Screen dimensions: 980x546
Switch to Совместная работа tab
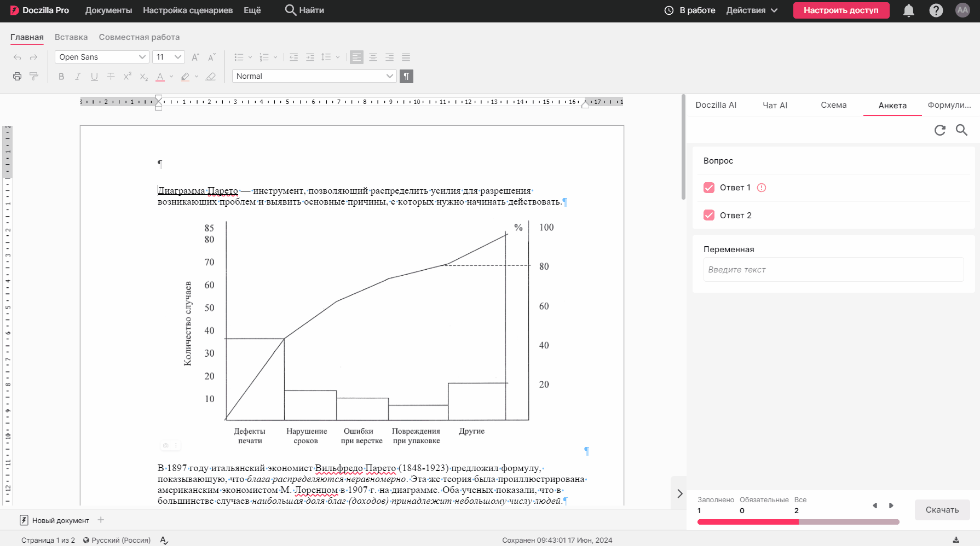point(139,37)
